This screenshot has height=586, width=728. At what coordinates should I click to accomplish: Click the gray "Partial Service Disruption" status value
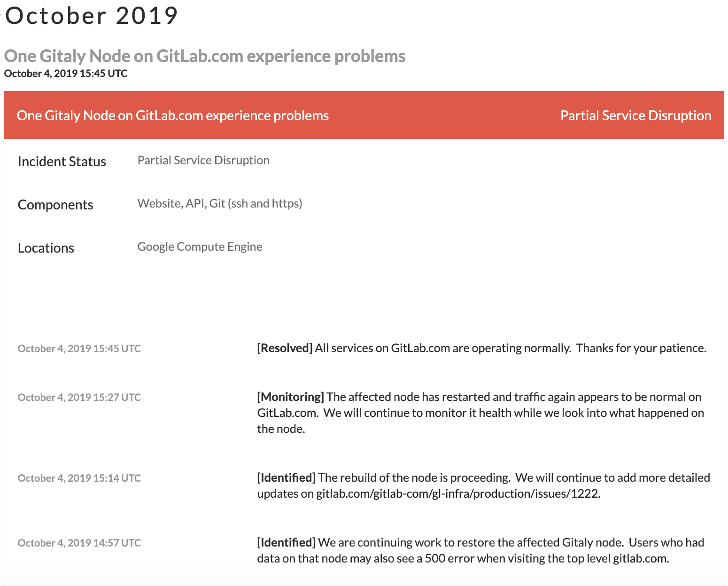pos(203,161)
